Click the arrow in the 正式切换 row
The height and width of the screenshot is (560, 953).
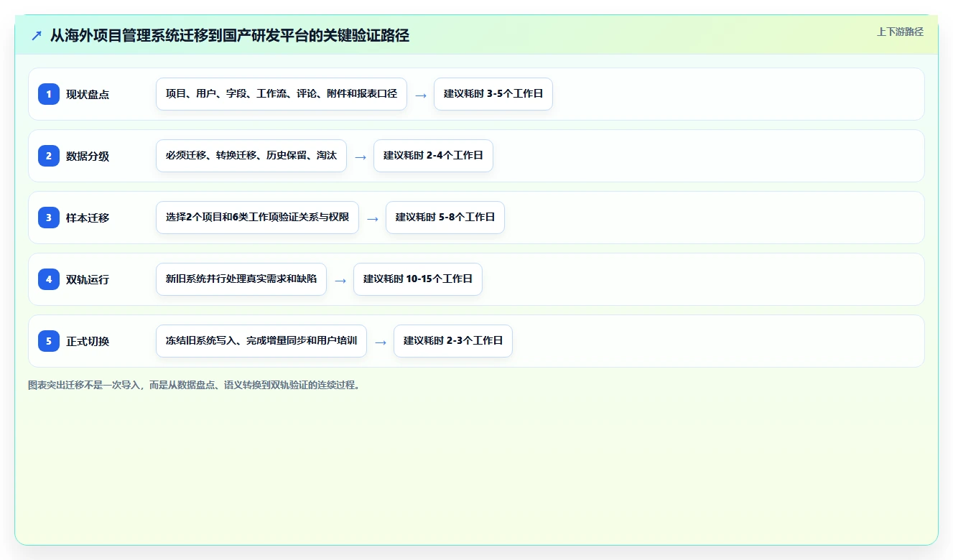pyautogui.click(x=381, y=342)
